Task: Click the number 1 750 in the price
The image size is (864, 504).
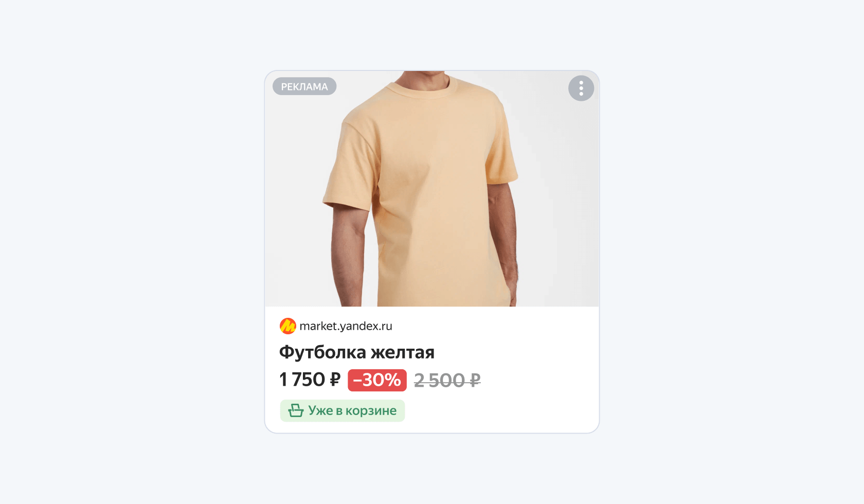Action: pyautogui.click(x=302, y=380)
